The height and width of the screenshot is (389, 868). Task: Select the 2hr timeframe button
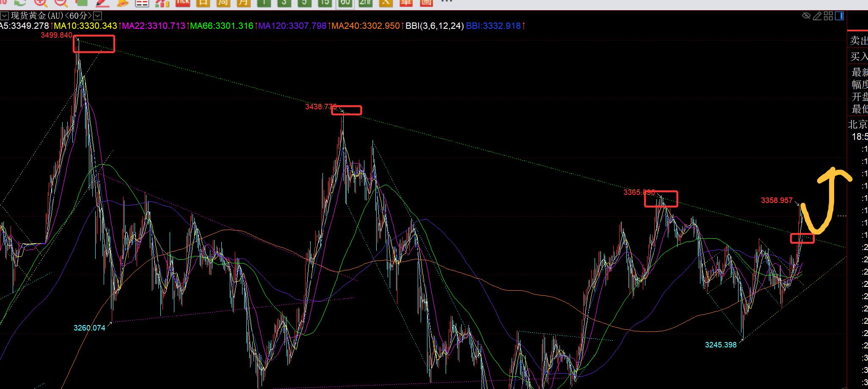click(365, 3)
